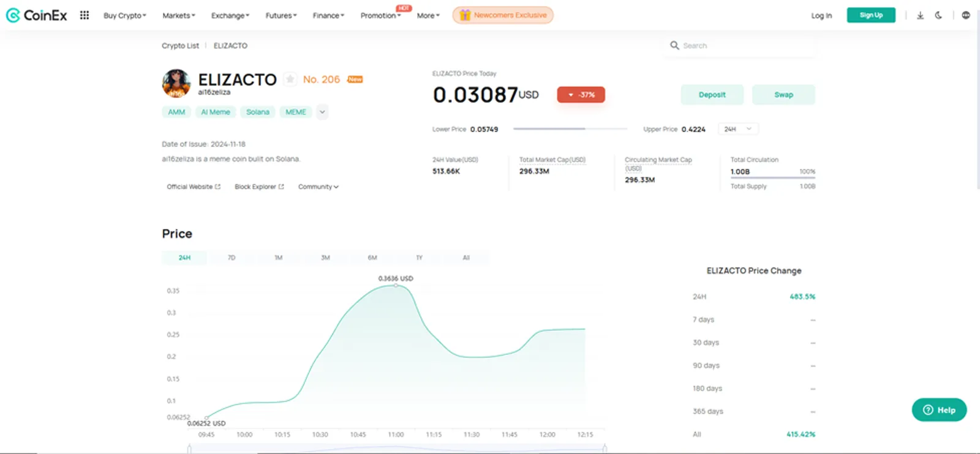Open the Exchange menu
Screen dimensions: 980x454
(230, 15)
